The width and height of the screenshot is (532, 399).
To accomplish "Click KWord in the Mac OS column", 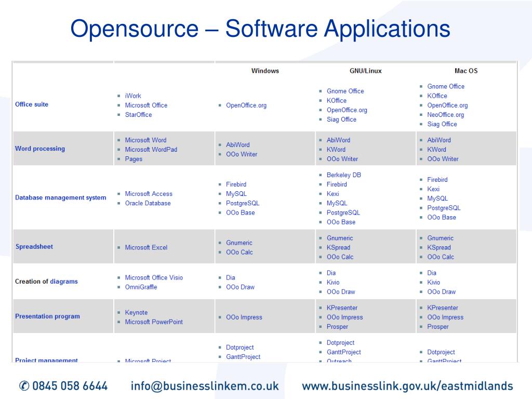I will [436, 150].
